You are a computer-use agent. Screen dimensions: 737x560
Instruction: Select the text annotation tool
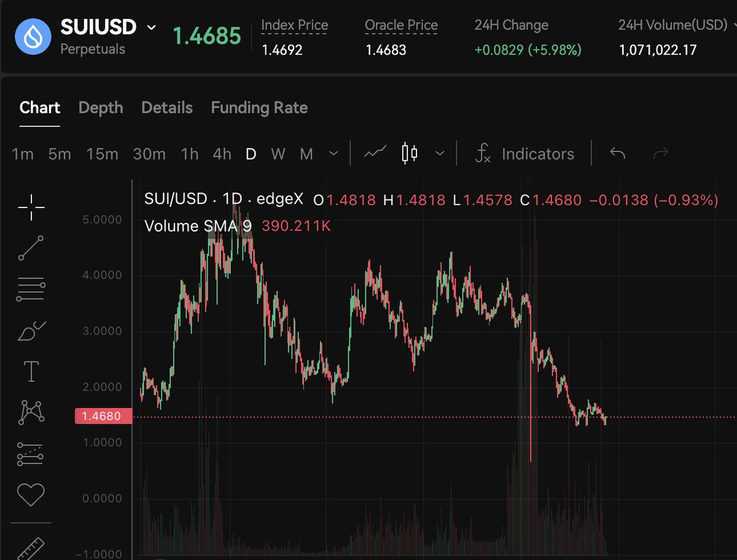(x=31, y=371)
